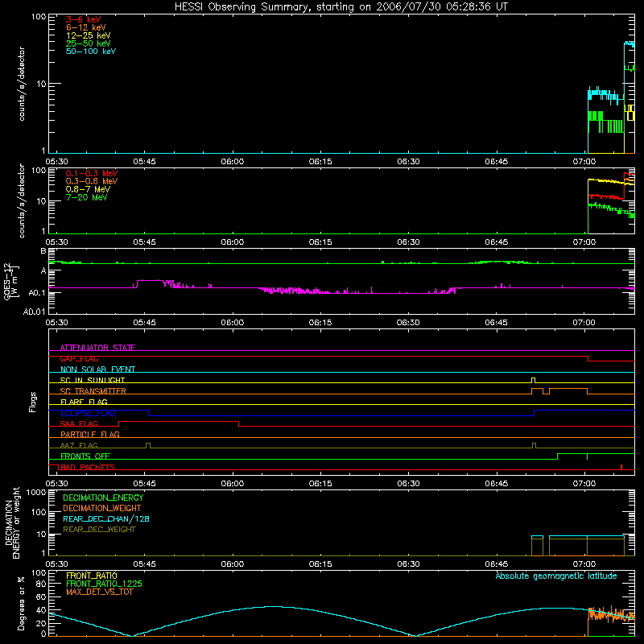
Task: Select the 6-12 keV legend label
Action: [86, 27]
